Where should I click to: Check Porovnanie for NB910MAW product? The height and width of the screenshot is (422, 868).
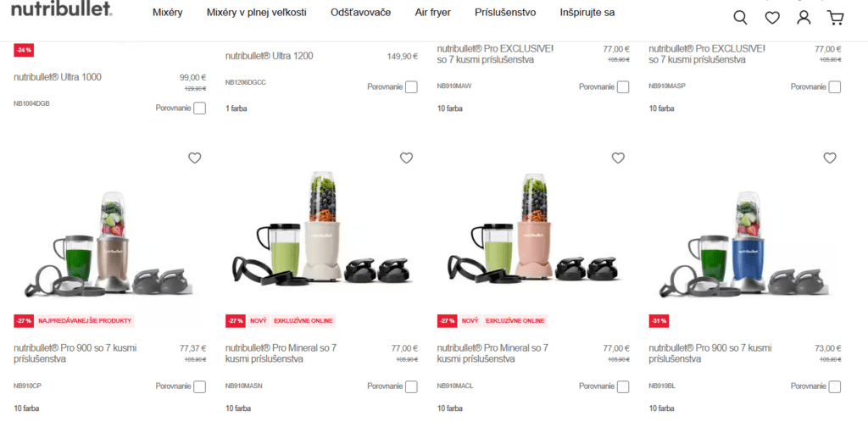(623, 86)
